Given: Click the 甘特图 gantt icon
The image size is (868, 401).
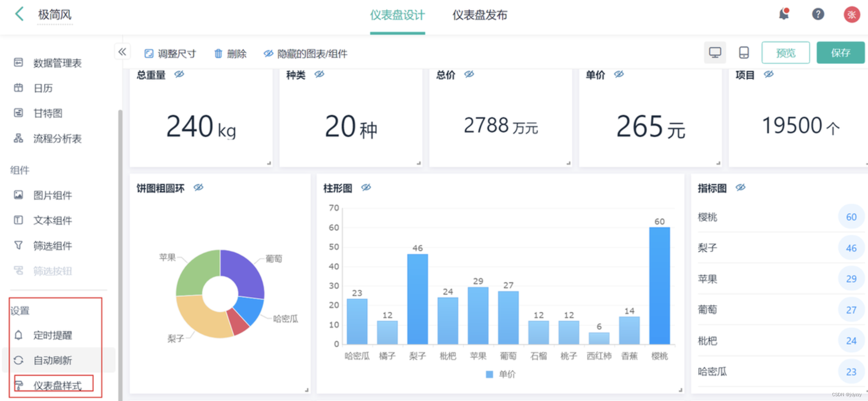Looking at the screenshot, I should pyautogui.click(x=18, y=113).
